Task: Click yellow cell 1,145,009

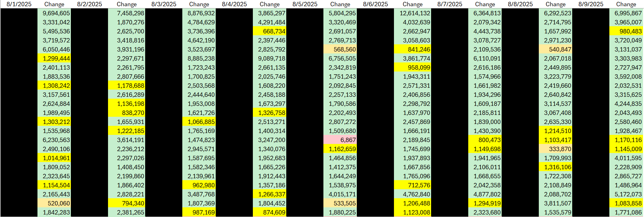Action: point(626,149)
